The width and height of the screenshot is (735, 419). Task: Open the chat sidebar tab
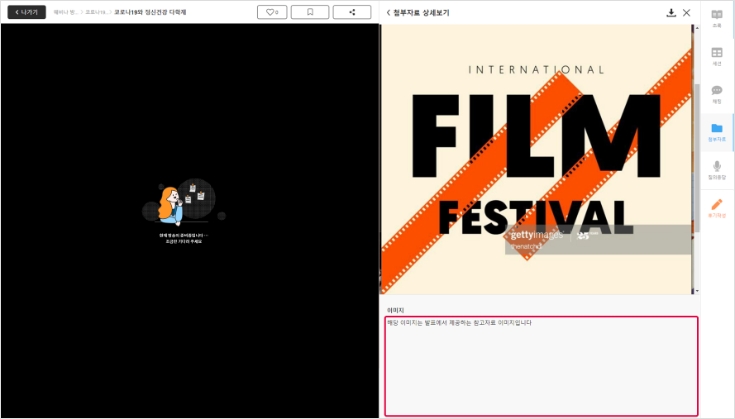pos(716,94)
